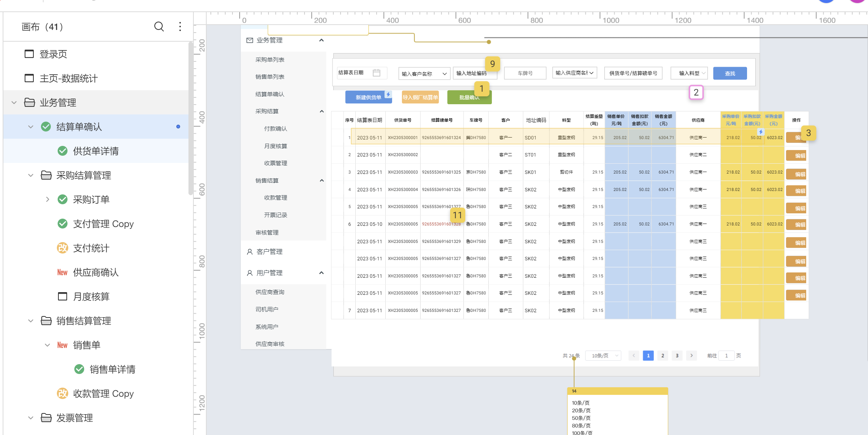
Task: Click the 销售结算管理 folder icon
Action: tap(46, 321)
